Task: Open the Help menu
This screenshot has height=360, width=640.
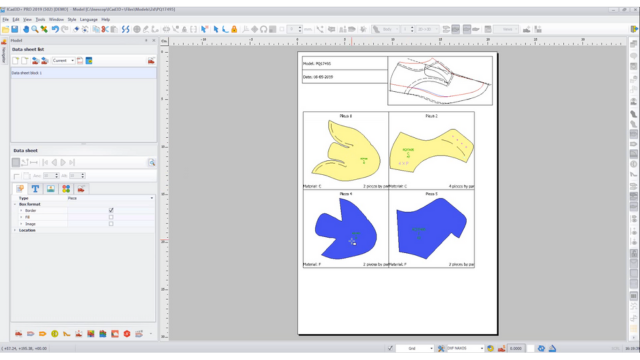Action: 106,19
